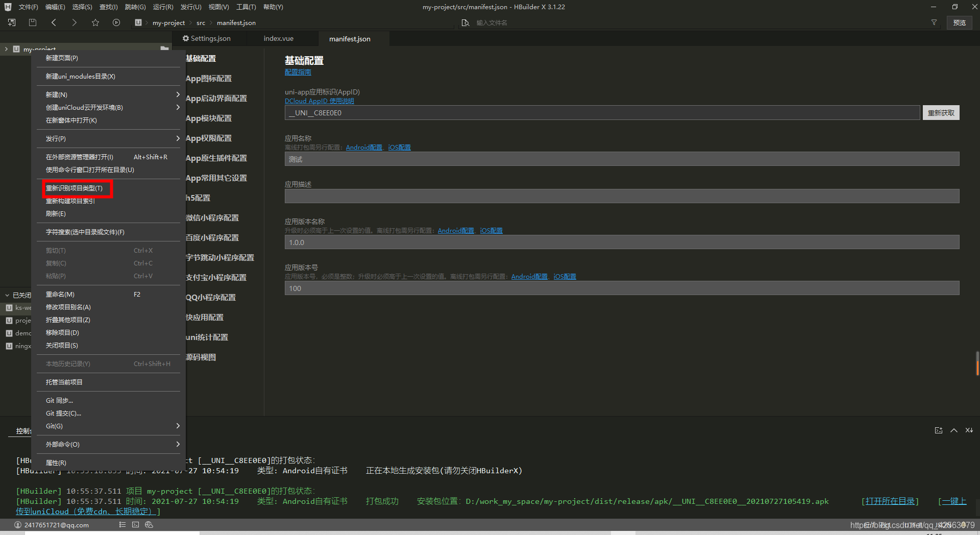Click the 预览 button

coord(960,22)
